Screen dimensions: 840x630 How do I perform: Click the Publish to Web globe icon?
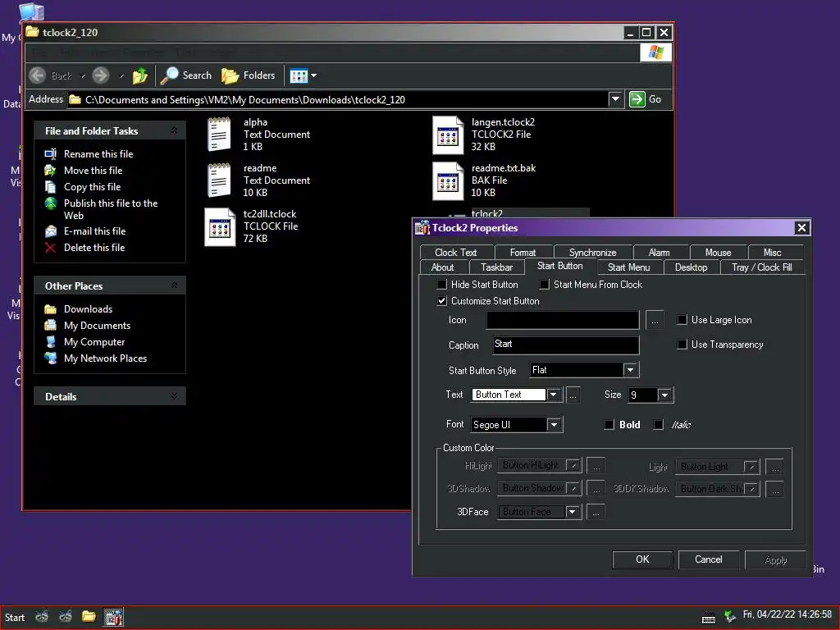(x=50, y=203)
